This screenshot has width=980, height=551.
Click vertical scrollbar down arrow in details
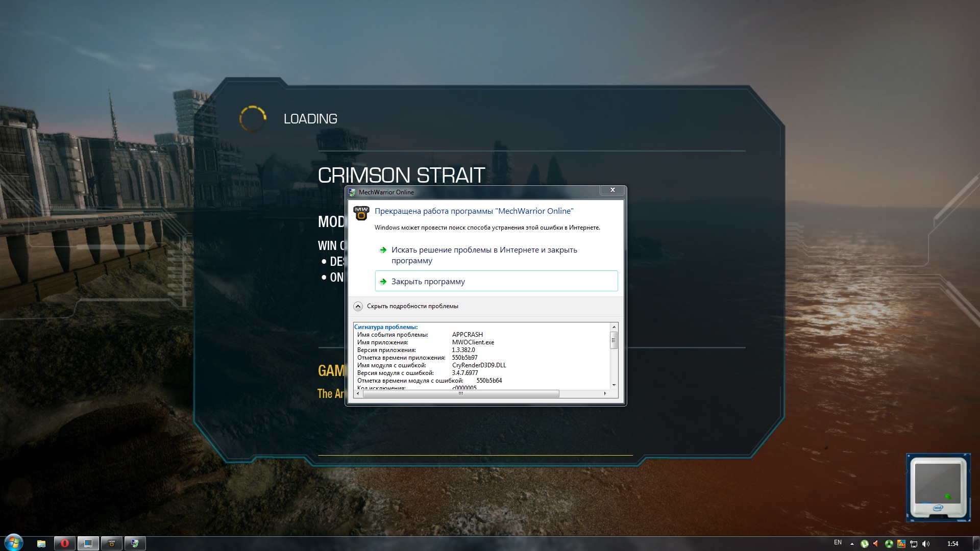(x=614, y=385)
